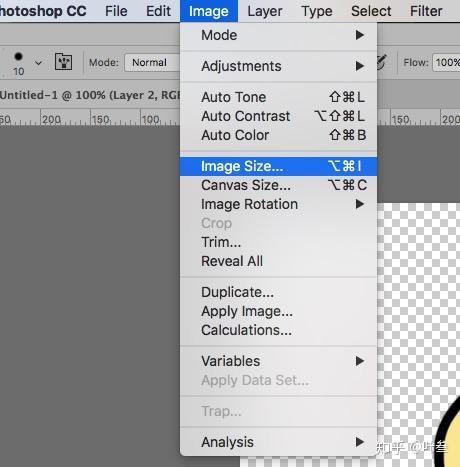Expand the brush preset picker chevron
460x467 pixels.
(38, 63)
